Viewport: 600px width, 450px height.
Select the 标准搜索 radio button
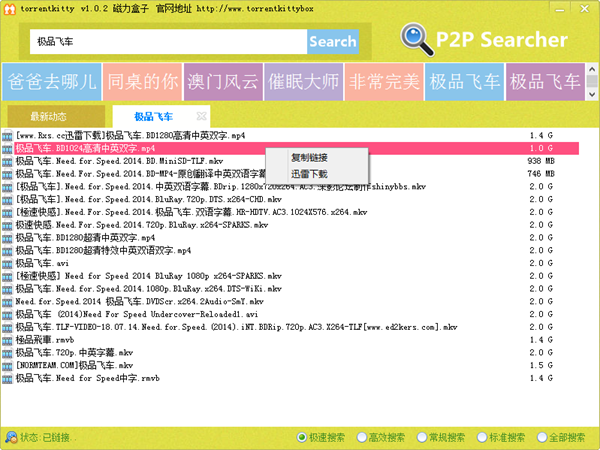[x=482, y=437]
